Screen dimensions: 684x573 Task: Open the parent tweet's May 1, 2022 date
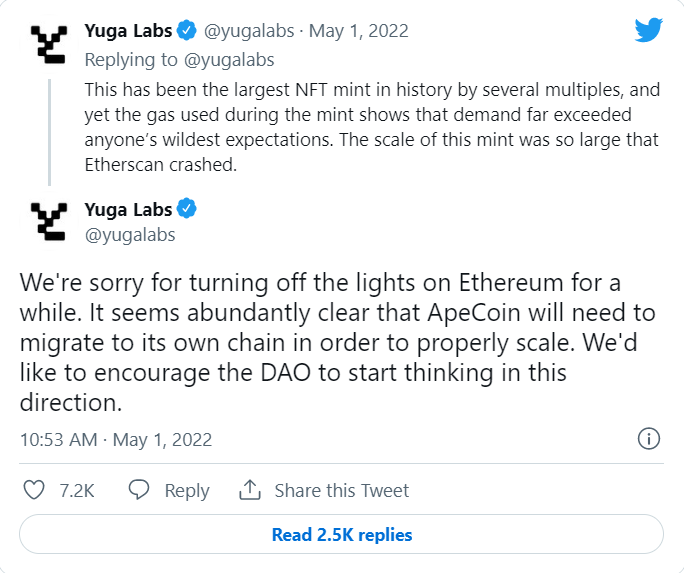[x=358, y=30]
